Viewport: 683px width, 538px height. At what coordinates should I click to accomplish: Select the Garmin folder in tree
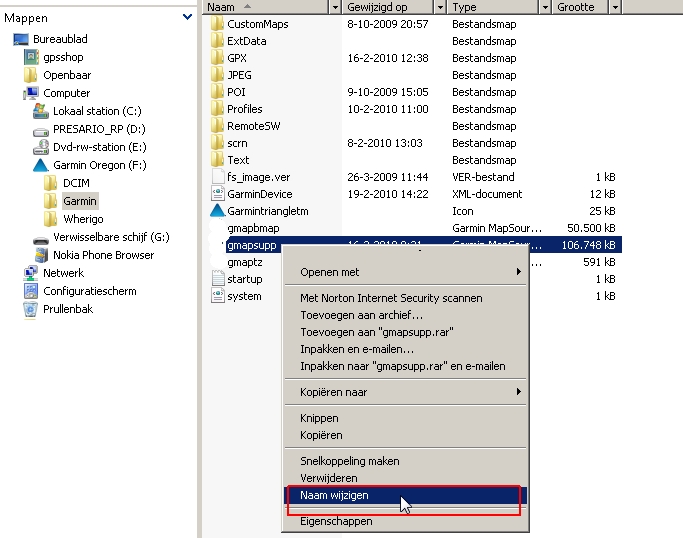80,201
